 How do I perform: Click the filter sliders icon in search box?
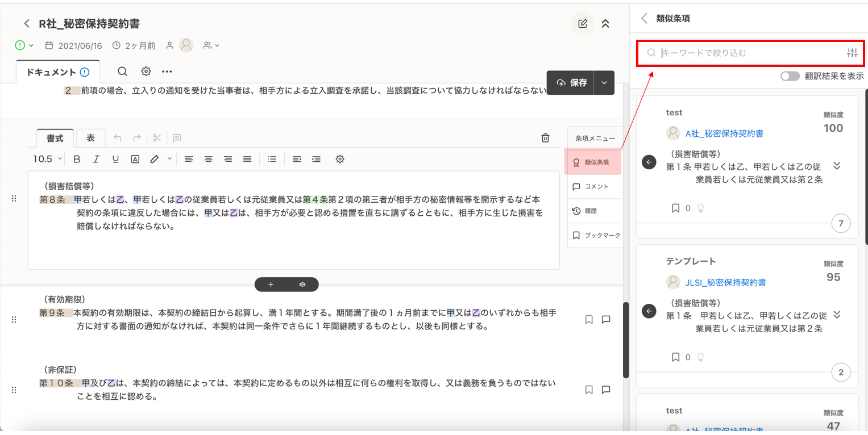852,53
